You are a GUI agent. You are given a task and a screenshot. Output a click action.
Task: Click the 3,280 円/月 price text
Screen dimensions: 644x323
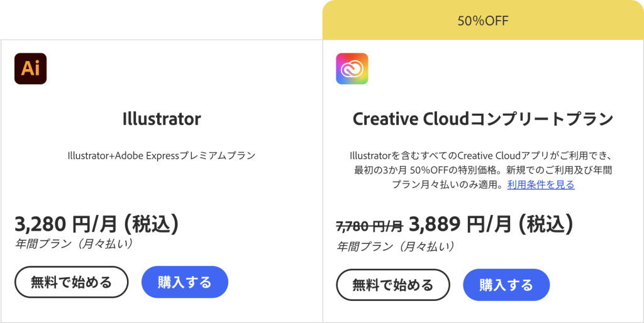(x=68, y=224)
